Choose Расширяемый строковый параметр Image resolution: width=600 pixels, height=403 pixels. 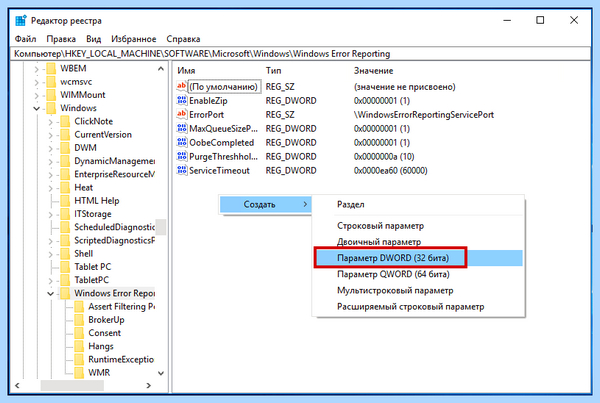tap(418, 307)
